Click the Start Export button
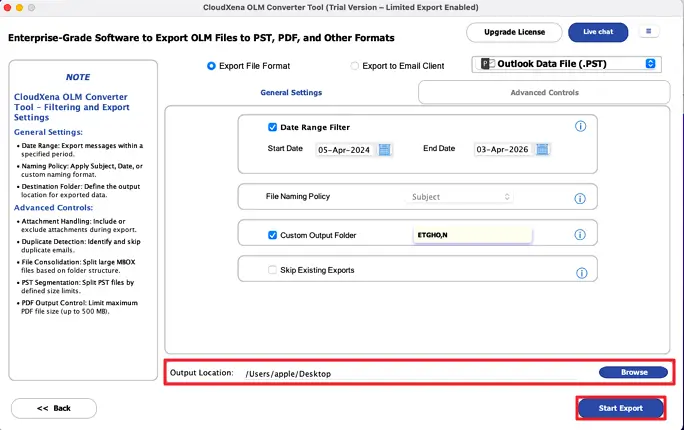684x430 pixels. tap(622, 408)
